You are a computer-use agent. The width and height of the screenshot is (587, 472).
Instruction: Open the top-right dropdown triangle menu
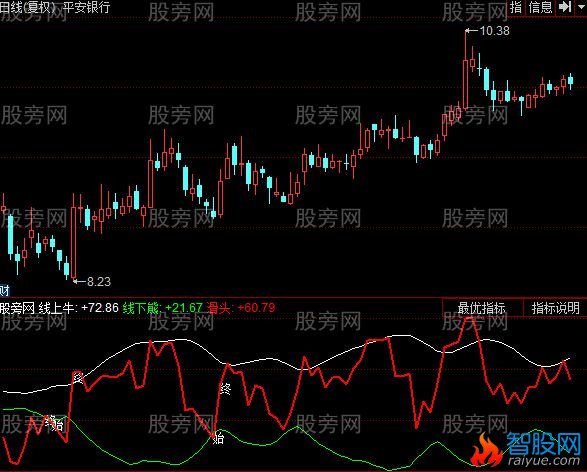(x=581, y=7)
